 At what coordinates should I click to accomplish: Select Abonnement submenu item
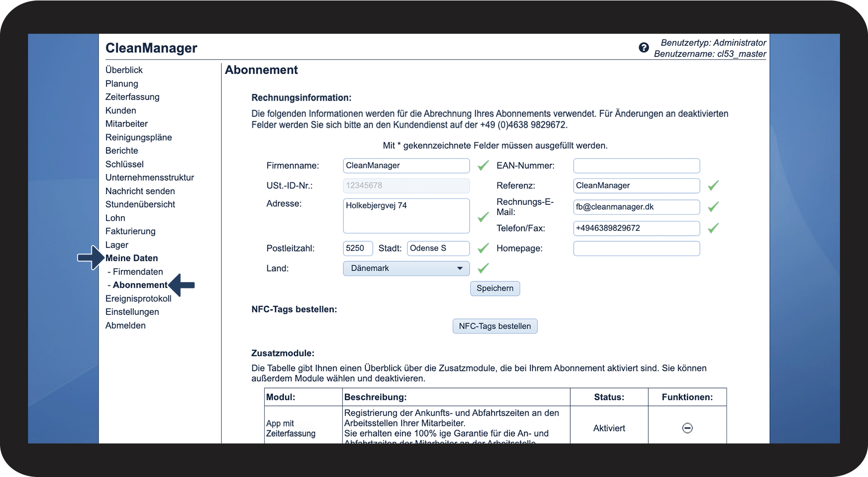140,285
